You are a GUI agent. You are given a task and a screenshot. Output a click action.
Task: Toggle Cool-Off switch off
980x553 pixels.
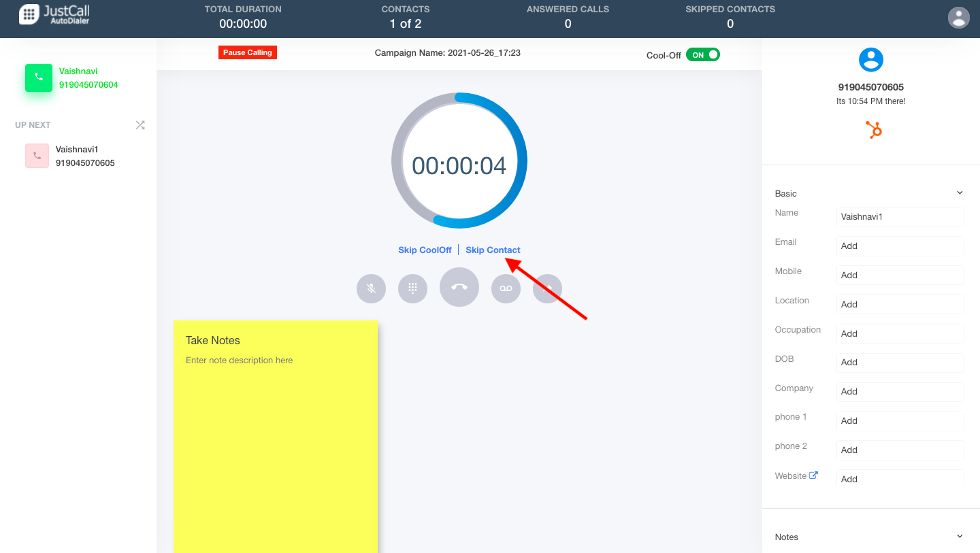tap(703, 54)
